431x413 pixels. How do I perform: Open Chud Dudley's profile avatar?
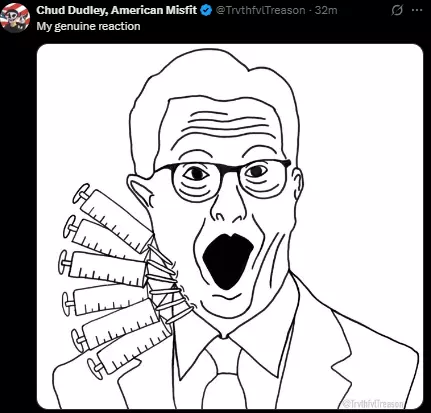[15, 18]
